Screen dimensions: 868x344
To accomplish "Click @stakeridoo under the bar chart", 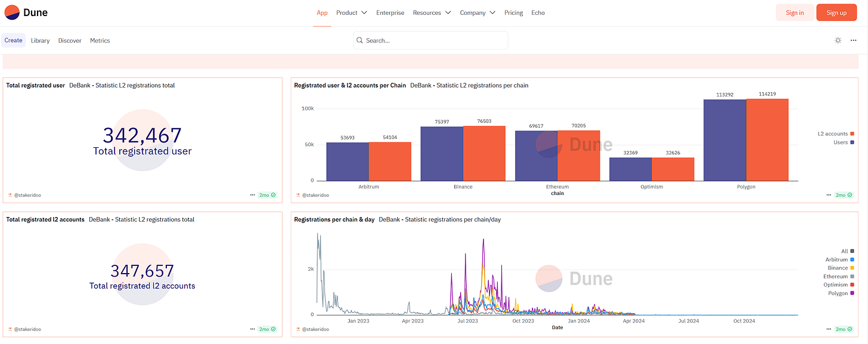I will click(x=315, y=195).
